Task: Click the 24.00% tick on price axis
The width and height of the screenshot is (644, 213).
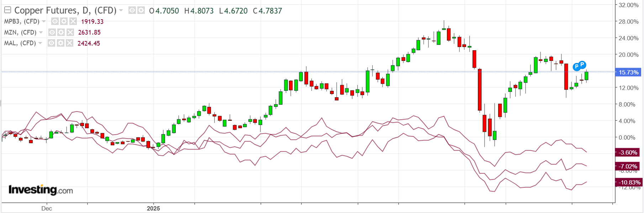Action: [629, 38]
